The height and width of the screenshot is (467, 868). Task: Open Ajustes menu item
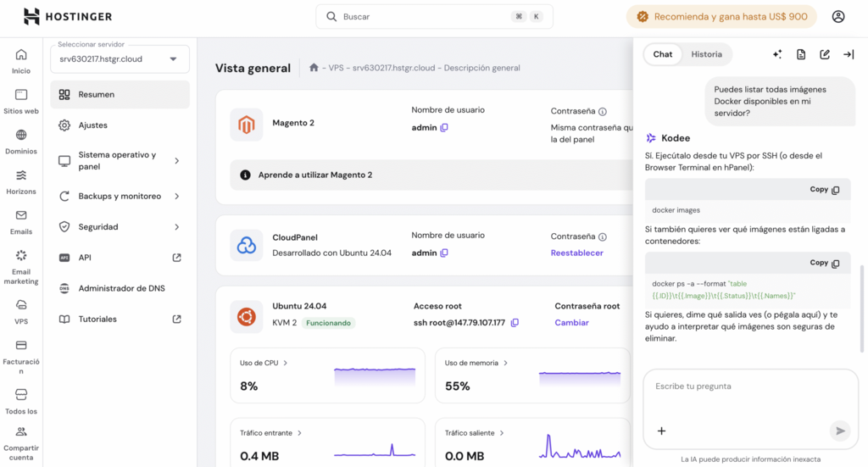(x=120, y=125)
